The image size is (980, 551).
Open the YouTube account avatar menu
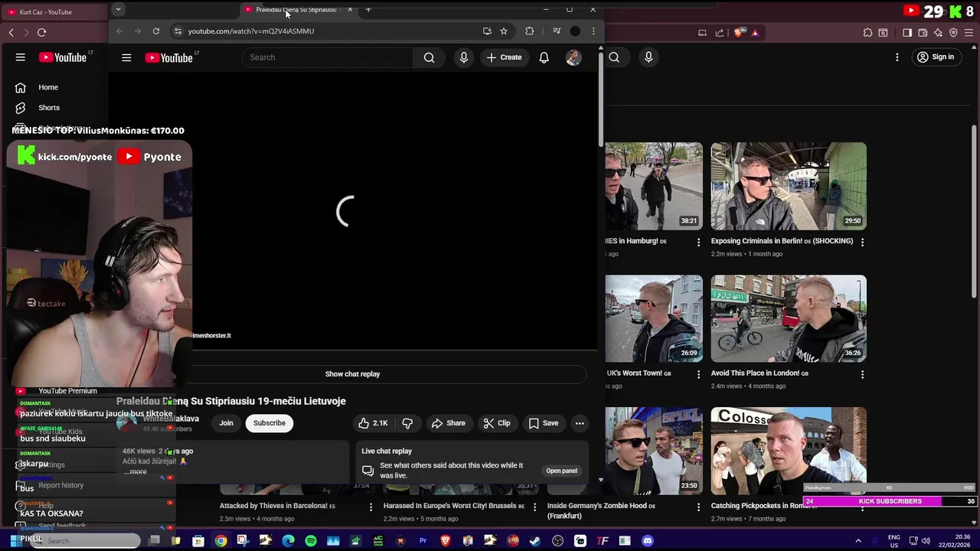click(x=573, y=57)
